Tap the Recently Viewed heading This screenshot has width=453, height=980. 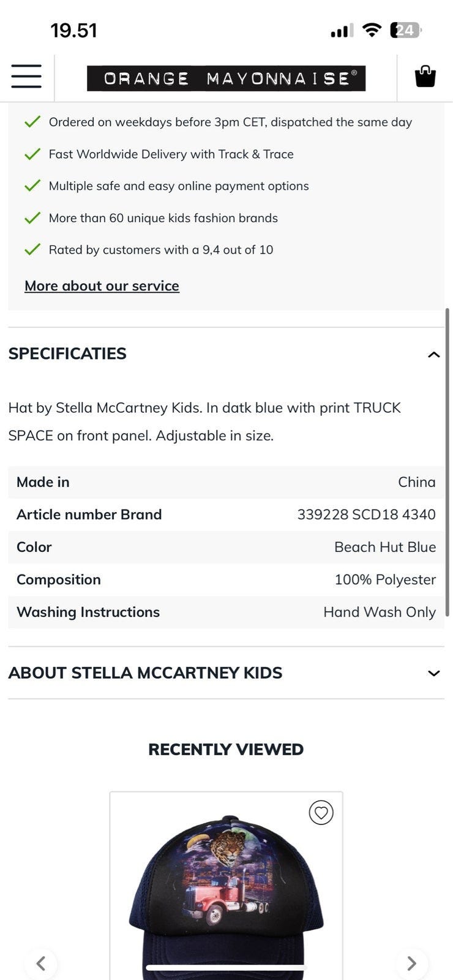(226, 749)
